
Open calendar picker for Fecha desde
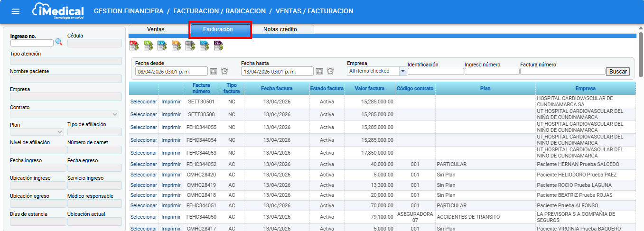[x=214, y=71]
